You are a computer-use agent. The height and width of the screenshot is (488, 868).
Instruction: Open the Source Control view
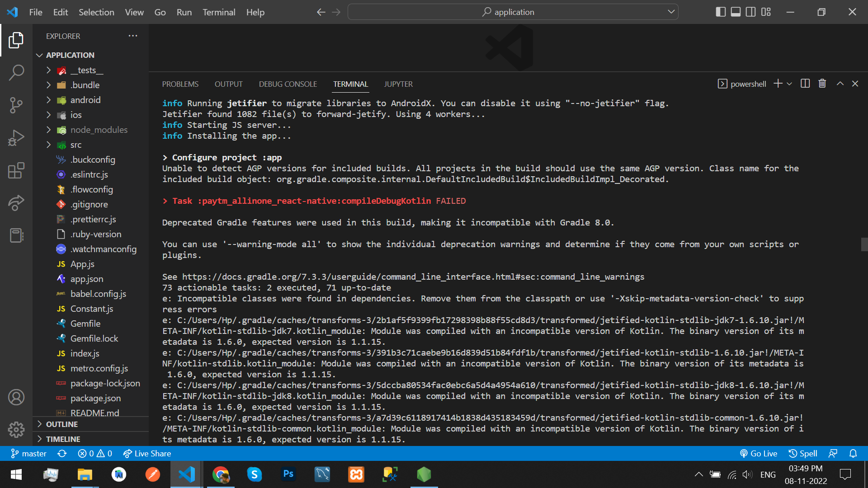pos(16,105)
